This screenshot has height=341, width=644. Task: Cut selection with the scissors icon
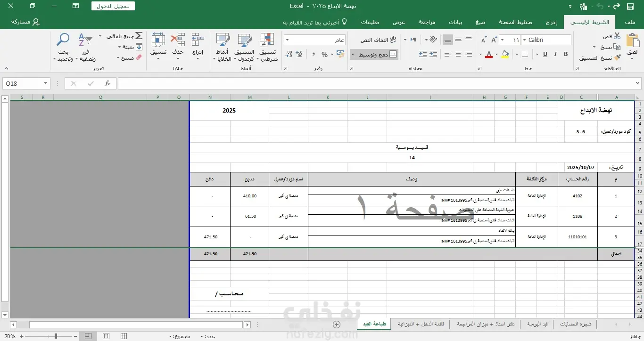618,36
